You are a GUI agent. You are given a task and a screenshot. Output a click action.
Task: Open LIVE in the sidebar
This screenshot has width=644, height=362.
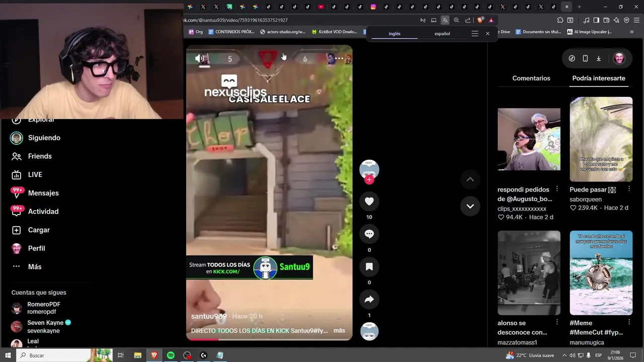(x=35, y=174)
